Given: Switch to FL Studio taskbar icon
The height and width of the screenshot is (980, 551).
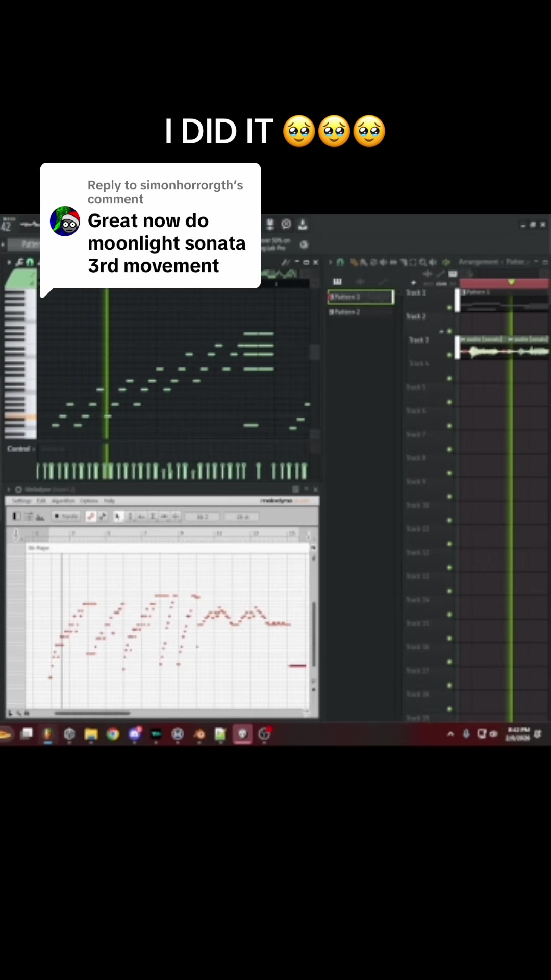Looking at the screenshot, I should [x=47, y=734].
